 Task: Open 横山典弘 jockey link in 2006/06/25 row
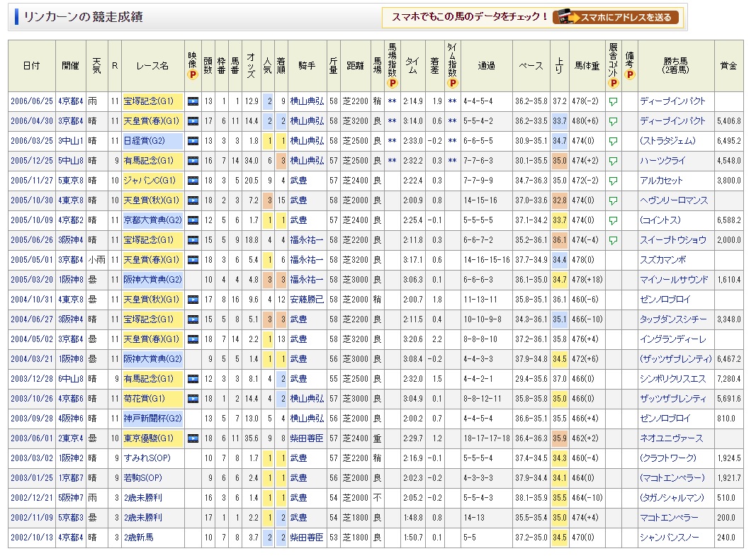click(x=307, y=102)
